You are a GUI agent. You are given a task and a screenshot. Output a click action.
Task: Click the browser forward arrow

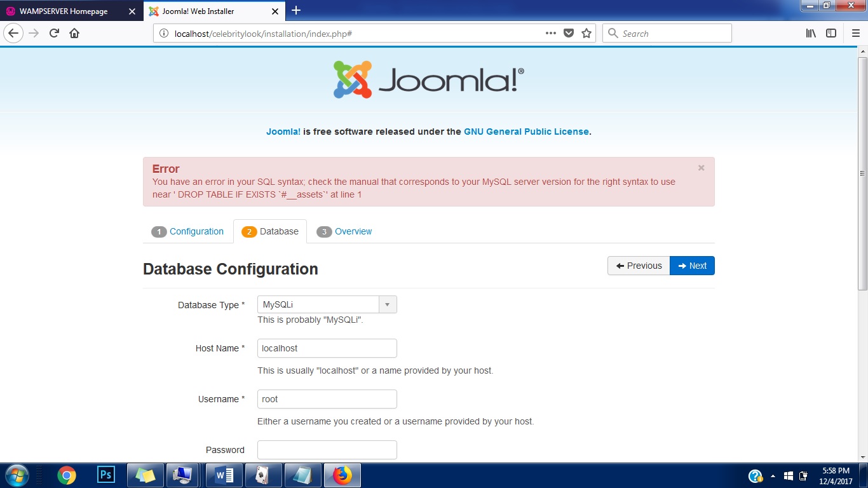(34, 33)
